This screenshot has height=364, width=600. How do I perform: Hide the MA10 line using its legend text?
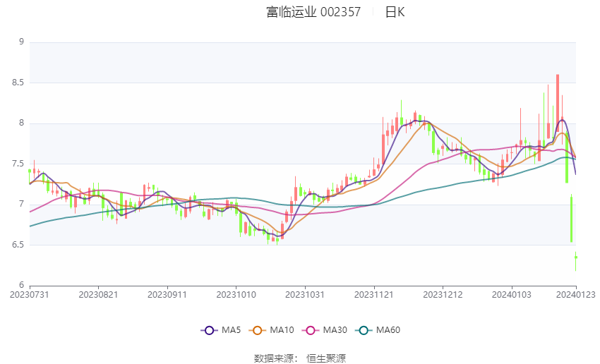(282, 330)
